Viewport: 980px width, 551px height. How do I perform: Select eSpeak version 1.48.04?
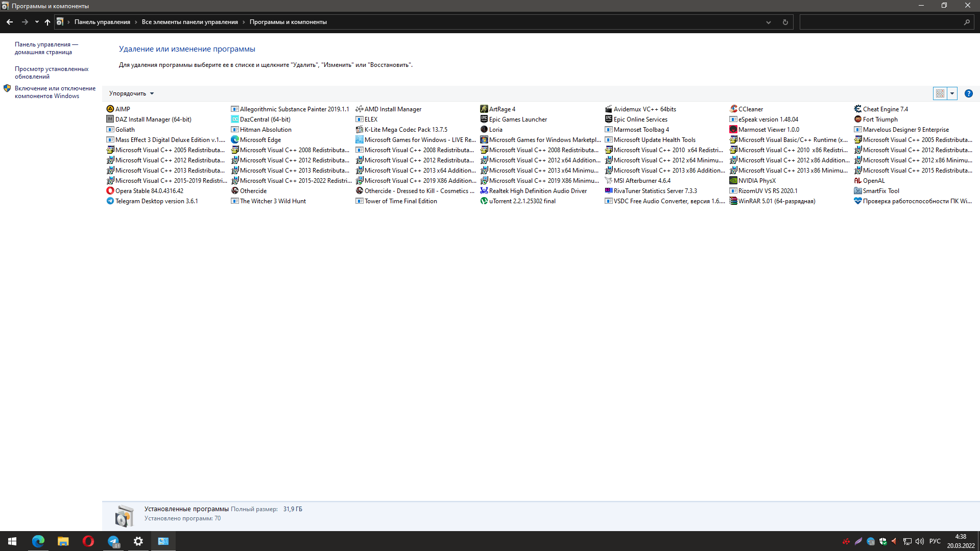[x=768, y=119]
